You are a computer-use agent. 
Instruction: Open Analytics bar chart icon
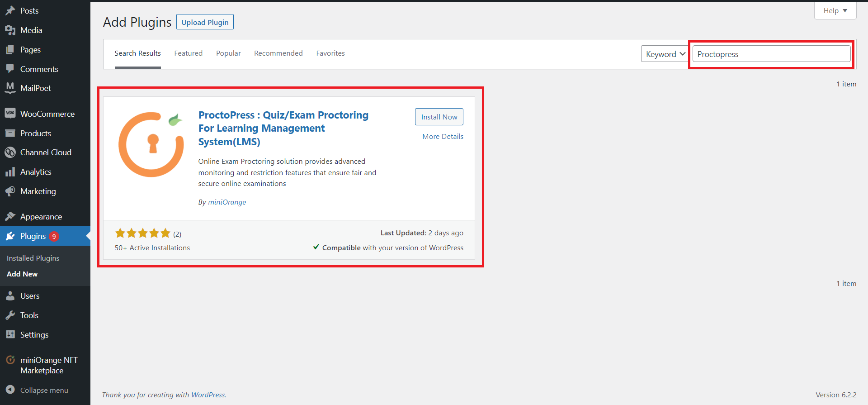[10, 172]
